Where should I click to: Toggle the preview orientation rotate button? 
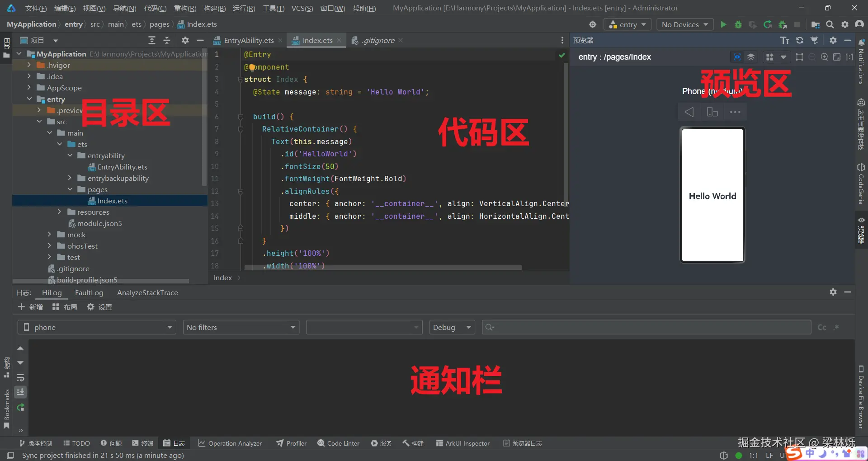[x=712, y=112]
